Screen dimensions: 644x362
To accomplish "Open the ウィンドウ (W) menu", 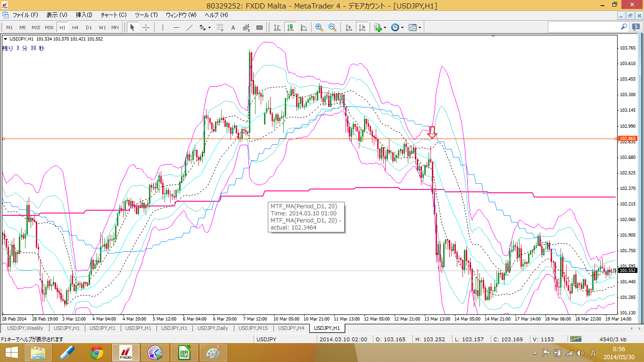I will [181, 15].
